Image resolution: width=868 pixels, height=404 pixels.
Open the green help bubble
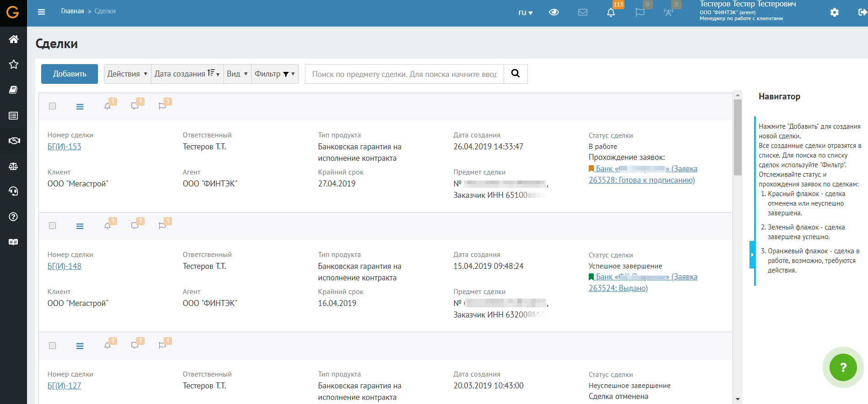point(843,367)
